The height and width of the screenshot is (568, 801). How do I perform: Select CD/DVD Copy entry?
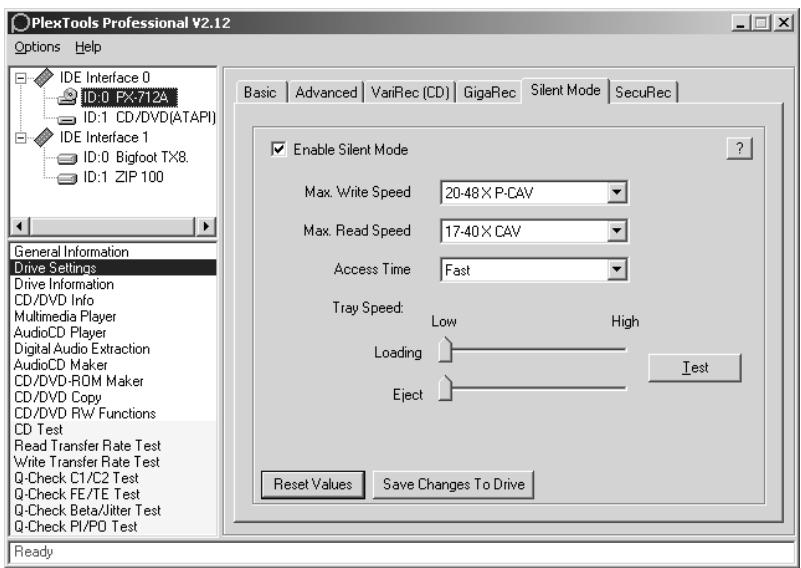coord(113,397)
